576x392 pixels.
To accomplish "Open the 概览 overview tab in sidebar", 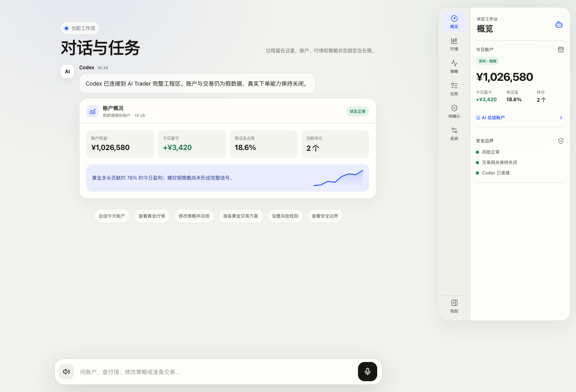I will [454, 22].
